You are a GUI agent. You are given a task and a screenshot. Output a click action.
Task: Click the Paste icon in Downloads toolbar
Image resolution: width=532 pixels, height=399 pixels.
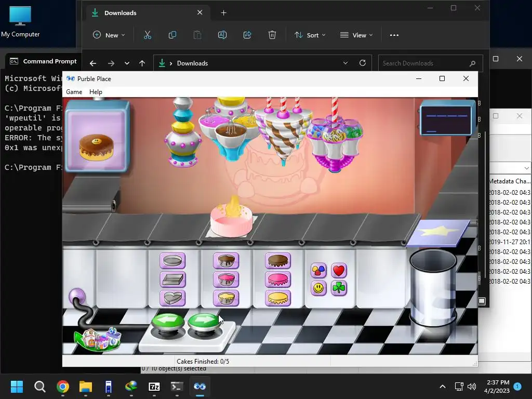(x=197, y=35)
